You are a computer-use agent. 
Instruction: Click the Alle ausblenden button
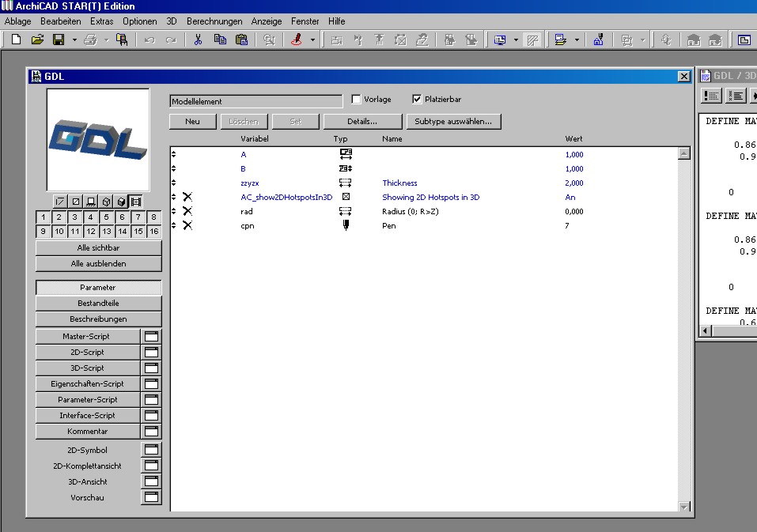click(98, 263)
